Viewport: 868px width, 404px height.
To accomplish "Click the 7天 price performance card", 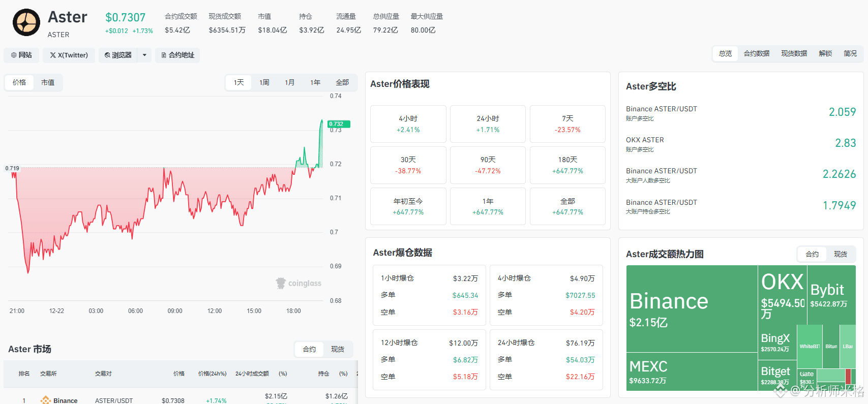I will (x=567, y=124).
